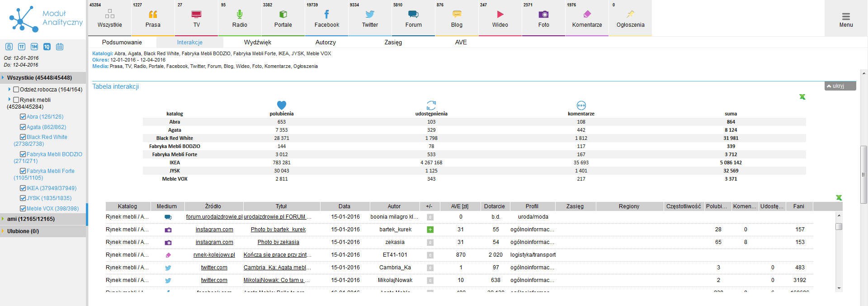Pick the one-week (1T) date range
This screenshot has width=868, height=306.
point(22,47)
